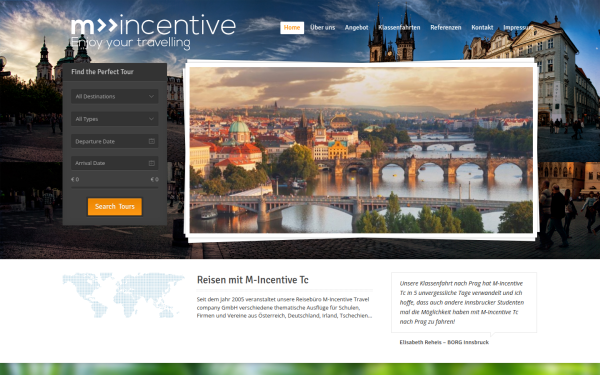Go to Referenzen page

pos(446,28)
